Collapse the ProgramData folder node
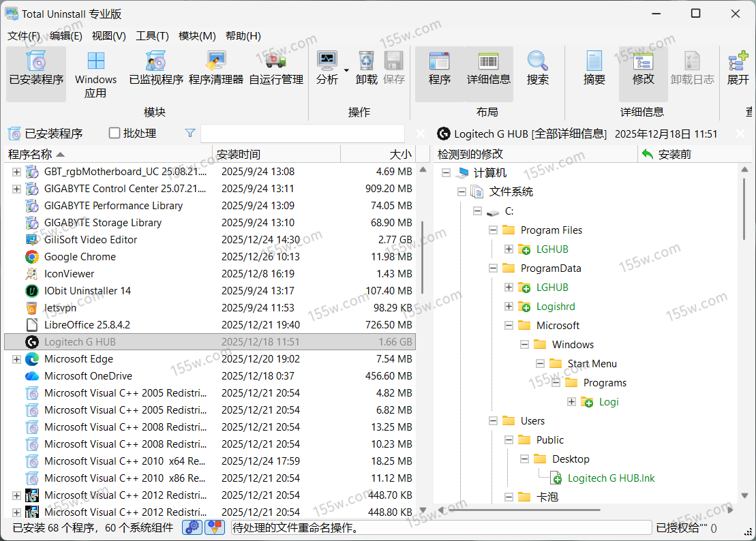 tap(493, 268)
